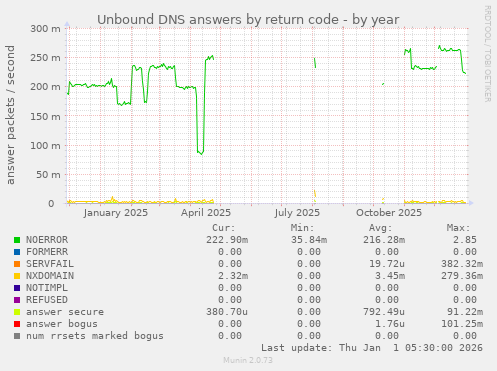Click NOERROR average value 216.28m

[384, 240]
